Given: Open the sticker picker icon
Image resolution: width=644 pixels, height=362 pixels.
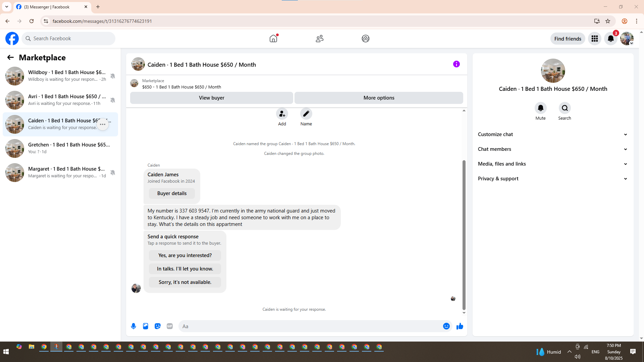Looking at the screenshot, I should click(158, 326).
